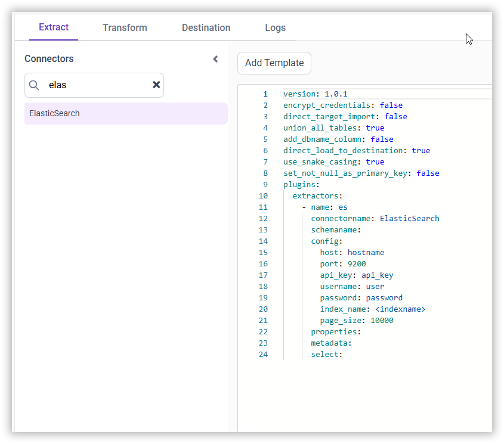Open the Destination tab
This screenshot has height=444, width=504.
(206, 27)
